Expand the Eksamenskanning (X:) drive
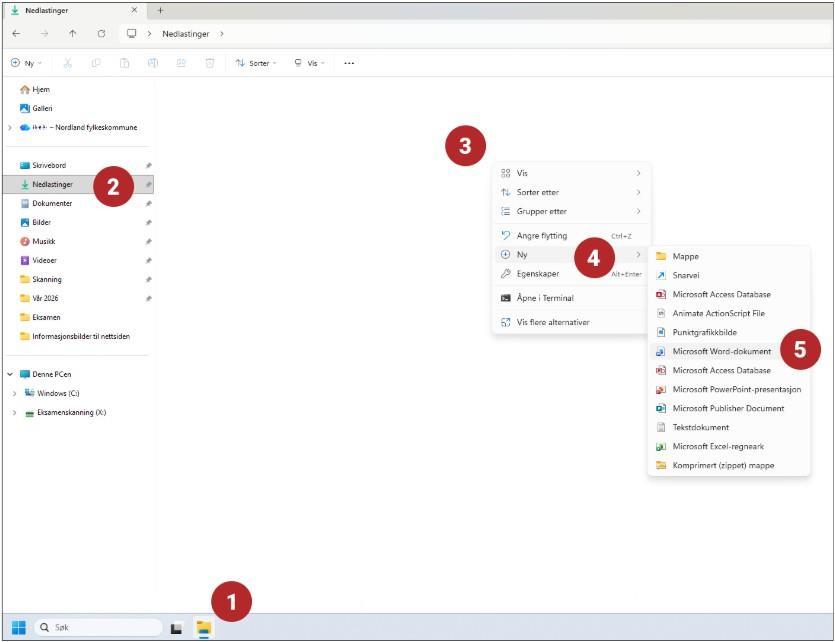 [14, 412]
